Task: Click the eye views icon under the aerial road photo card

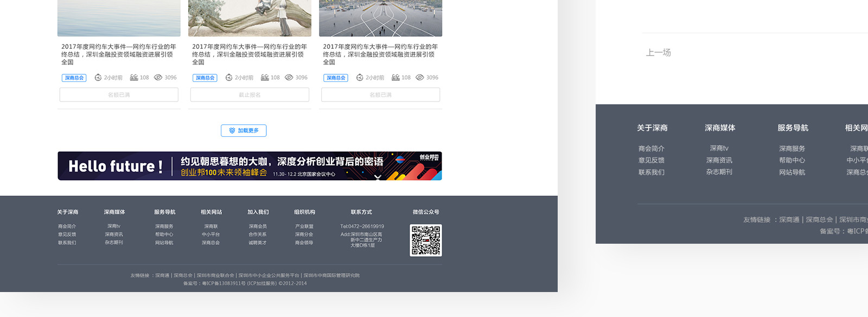Action: coord(420,78)
